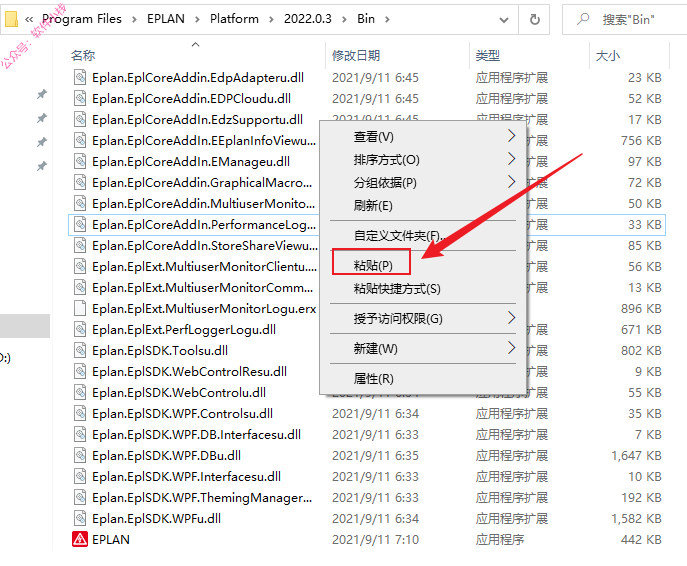This screenshot has width=687, height=566.
Task: Select the file Eplan.EplCoreAddIn.StoreShareViewu...
Action: [x=205, y=246]
